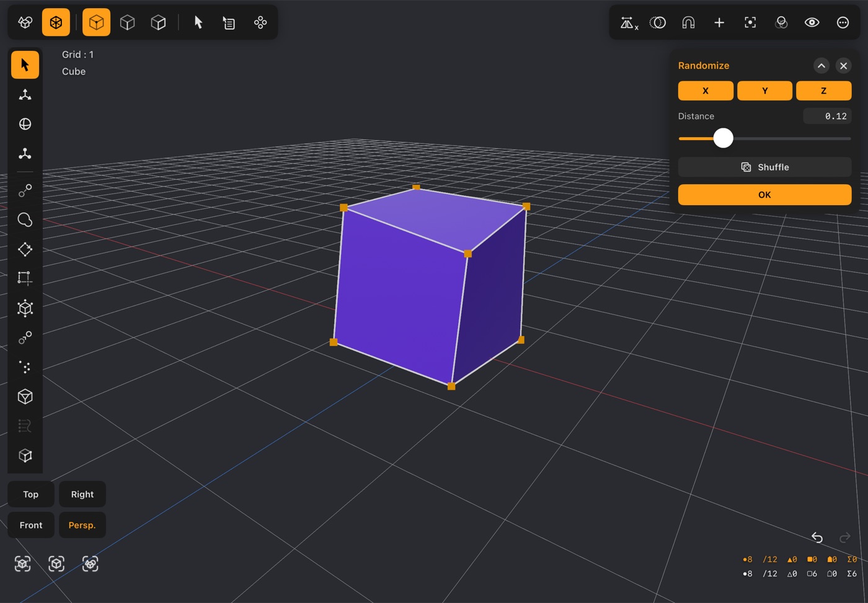The width and height of the screenshot is (868, 603).
Task: Click the Grid : 1 label
Action: [x=77, y=55]
